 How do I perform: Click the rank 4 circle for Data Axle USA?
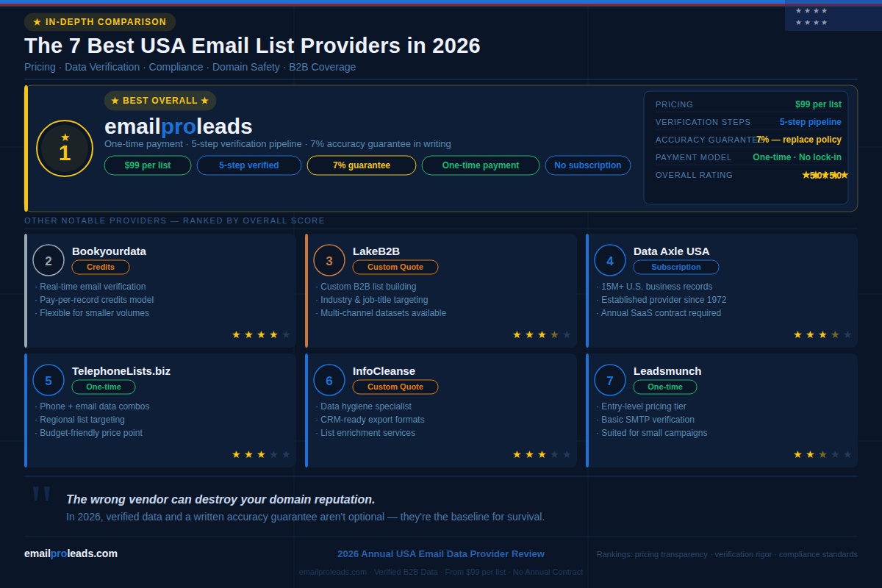click(610, 260)
